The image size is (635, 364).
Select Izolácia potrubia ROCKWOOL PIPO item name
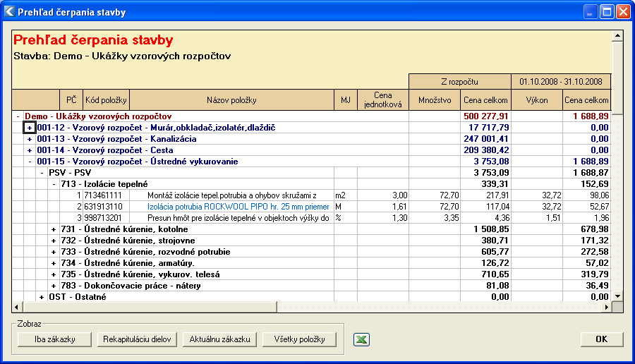[238, 207]
